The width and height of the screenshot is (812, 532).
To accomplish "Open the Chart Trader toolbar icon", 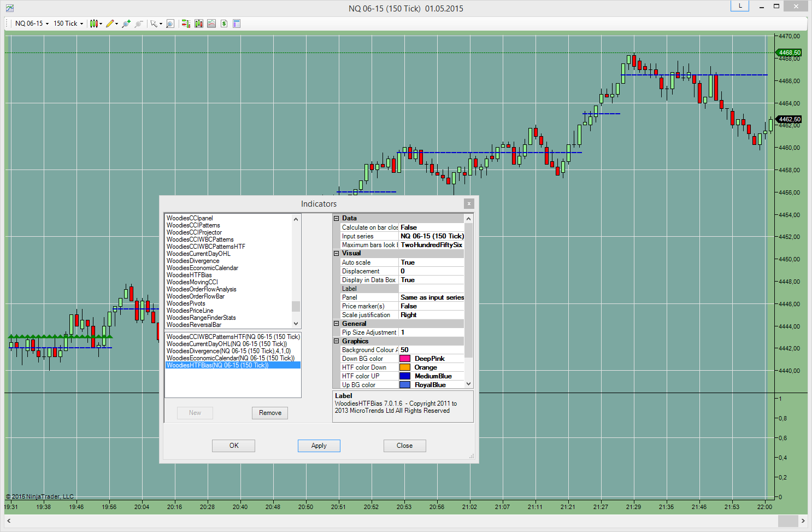I will coord(186,24).
